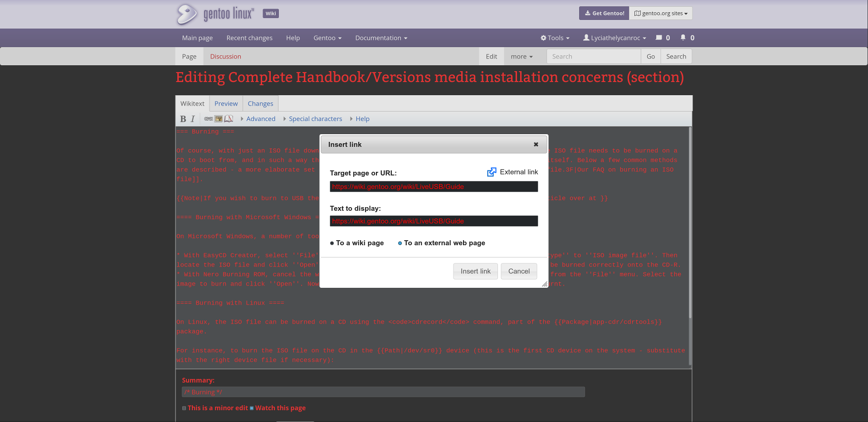The height and width of the screenshot is (422, 868).
Task: Switch to the Page tab
Action: click(x=189, y=57)
